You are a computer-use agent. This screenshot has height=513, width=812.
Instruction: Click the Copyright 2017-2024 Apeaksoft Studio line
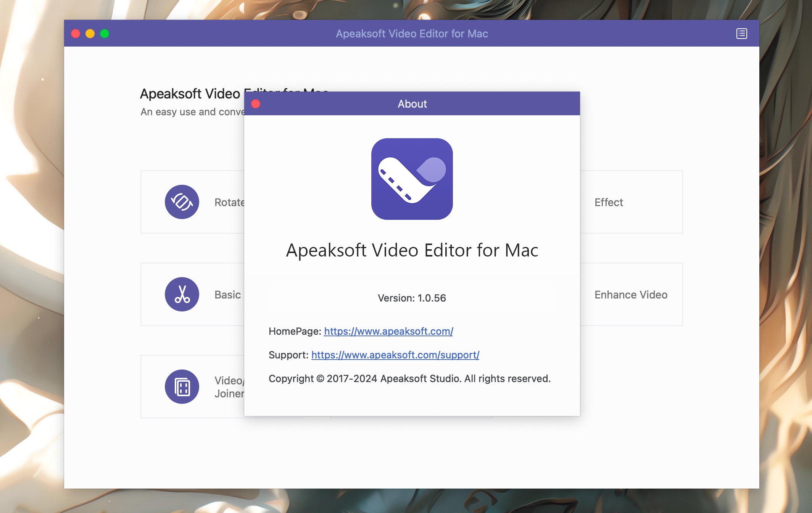[409, 379]
